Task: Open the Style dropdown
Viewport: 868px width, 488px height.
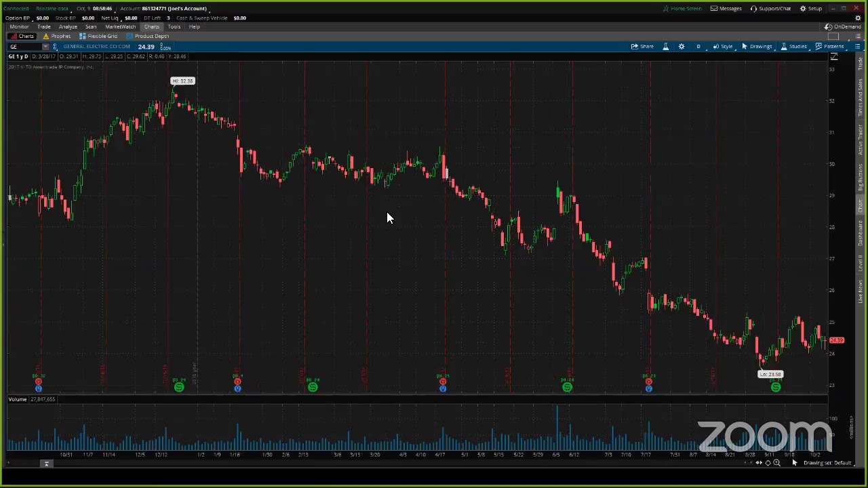Action: 722,46
